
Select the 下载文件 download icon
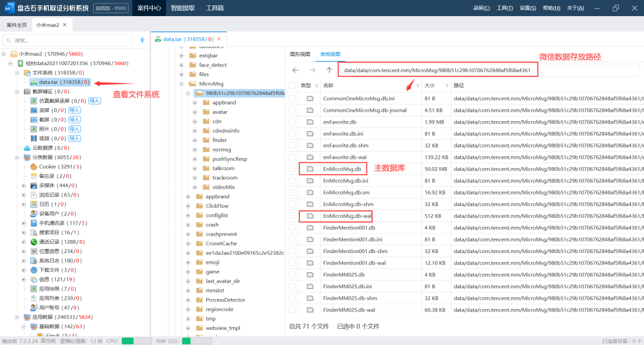click(34, 270)
